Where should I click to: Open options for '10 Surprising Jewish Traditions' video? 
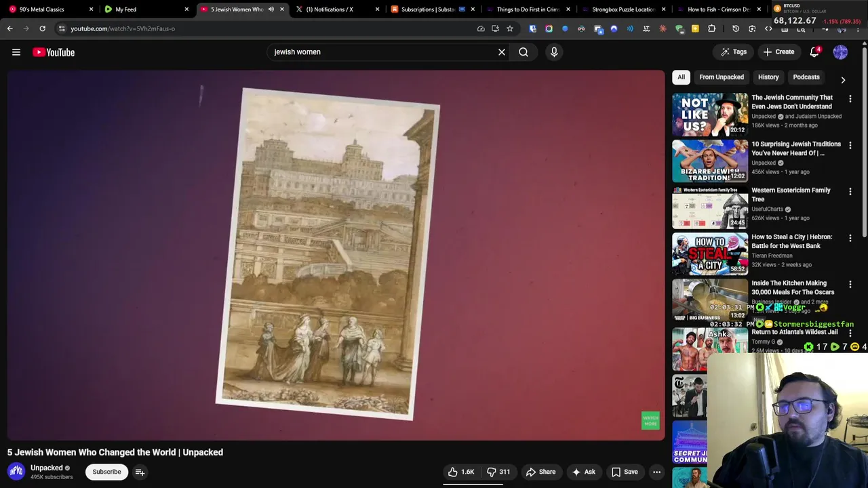pos(850,146)
